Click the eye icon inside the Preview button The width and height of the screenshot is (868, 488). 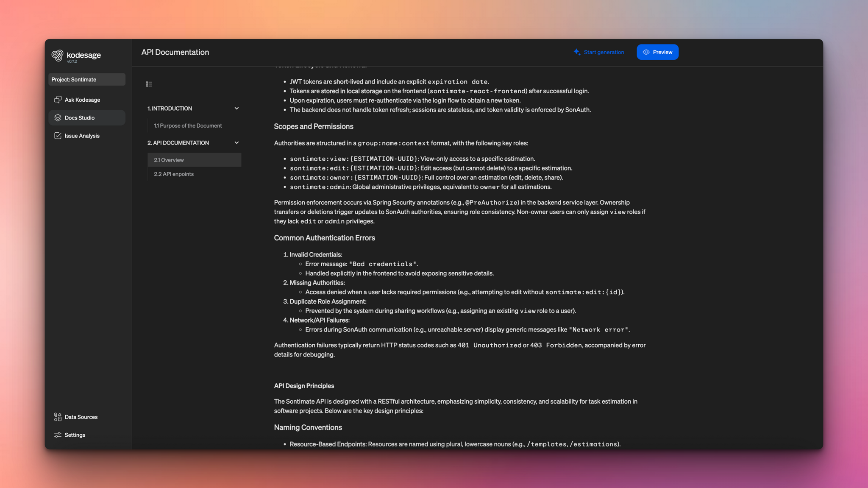click(646, 52)
